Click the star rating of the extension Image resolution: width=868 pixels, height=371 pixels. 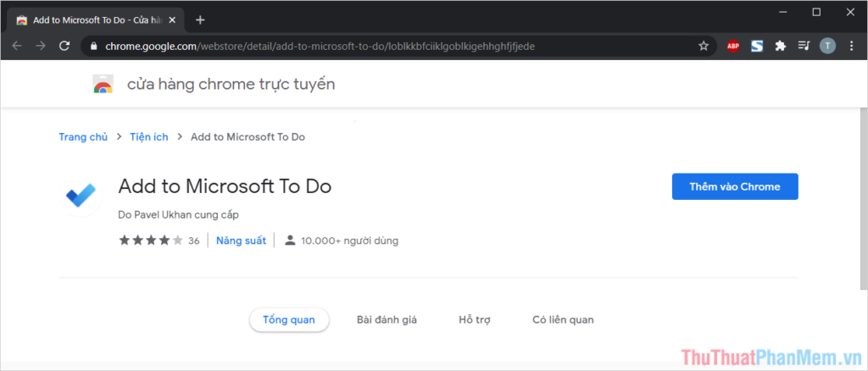point(151,241)
